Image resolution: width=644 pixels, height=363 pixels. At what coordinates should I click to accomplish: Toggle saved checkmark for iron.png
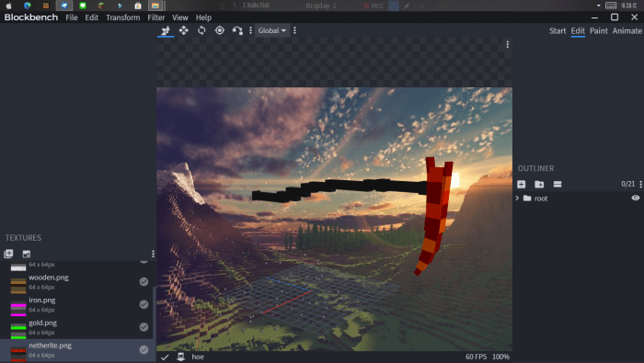point(144,304)
